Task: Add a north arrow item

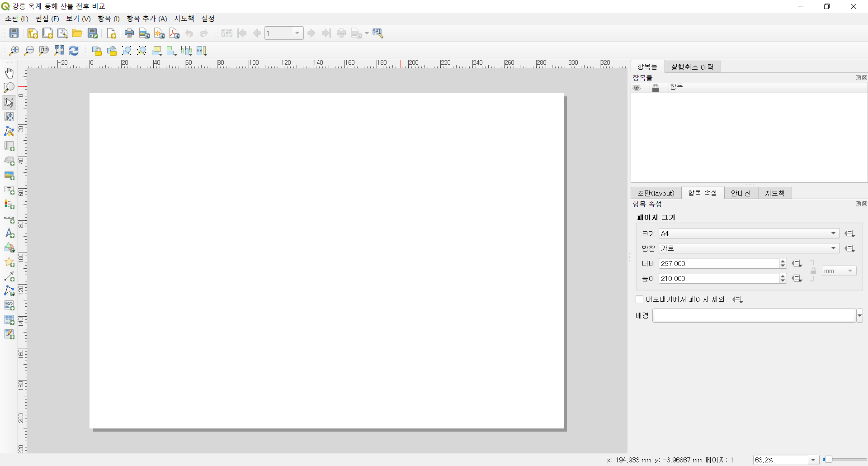Action: tap(9, 233)
